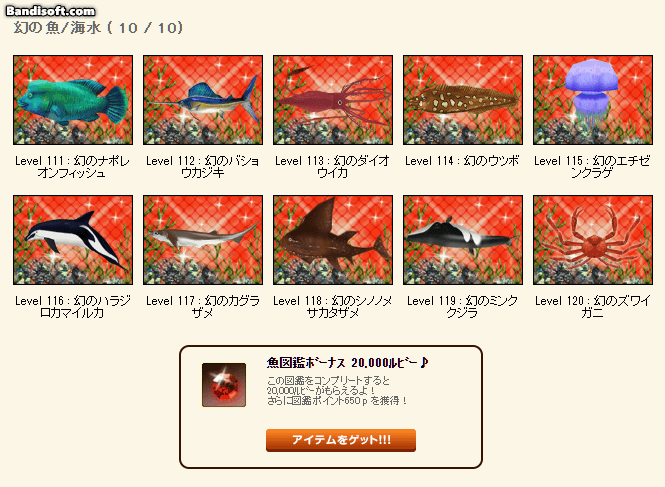Image resolution: width=665 pixels, height=487 pixels.
Task: Select the sailfish image at Level 112
Action: point(203,100)
